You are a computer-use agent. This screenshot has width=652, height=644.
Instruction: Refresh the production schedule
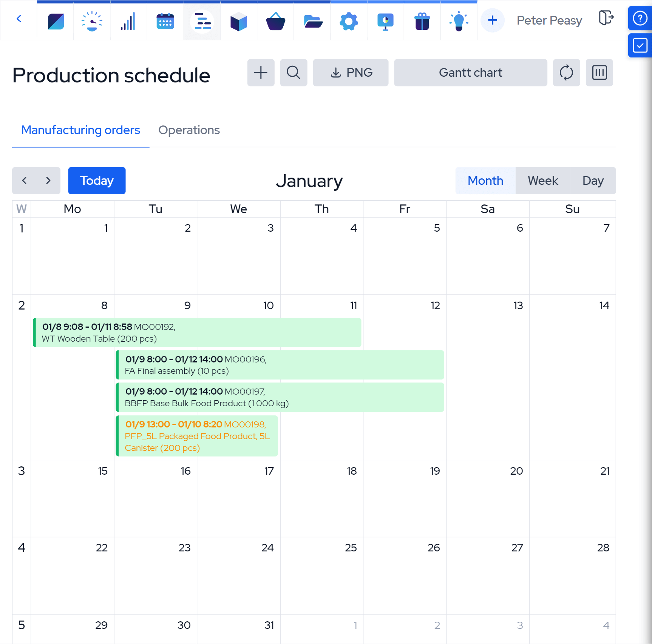click(566, 73)
